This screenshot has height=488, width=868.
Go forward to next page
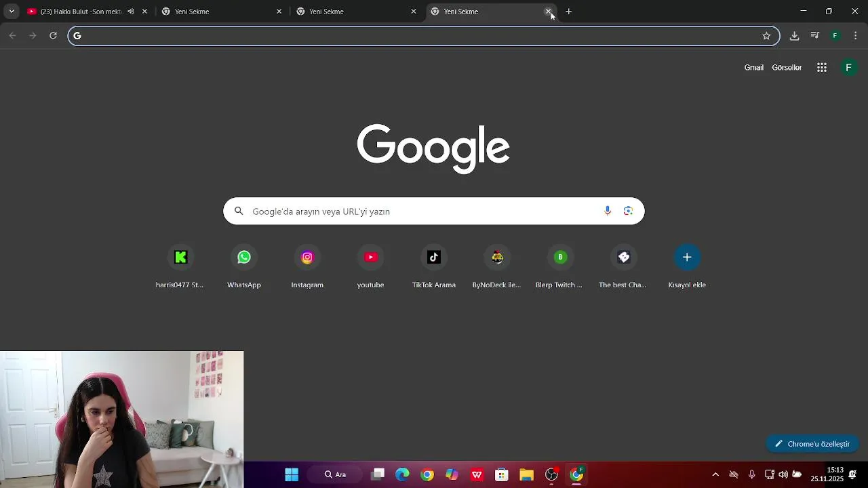33,36
